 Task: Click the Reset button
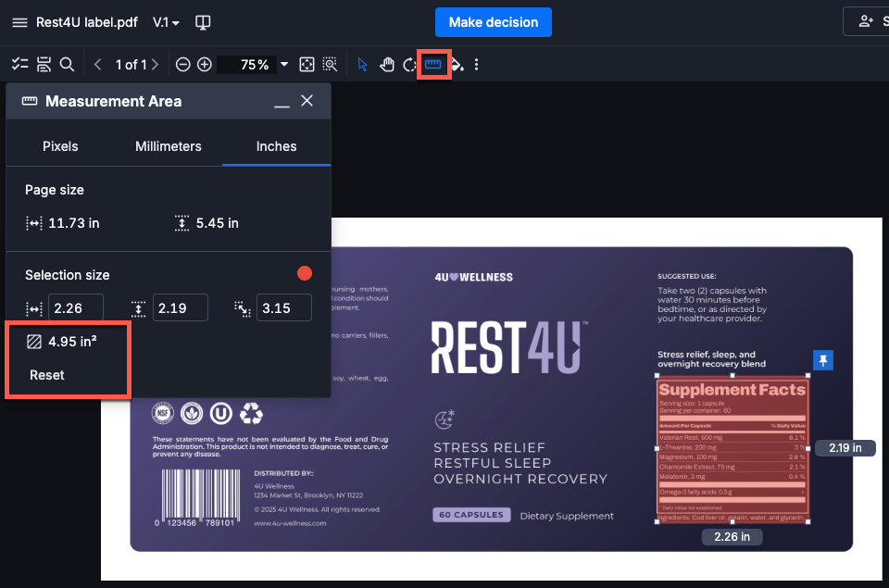47,375
